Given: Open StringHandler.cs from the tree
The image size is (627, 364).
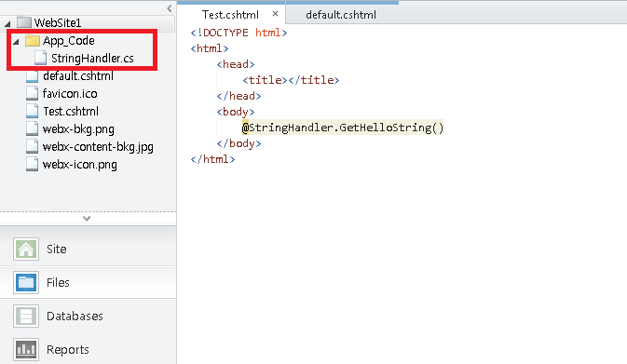Looking at the screenshot, I should click(x=92, y=59).
